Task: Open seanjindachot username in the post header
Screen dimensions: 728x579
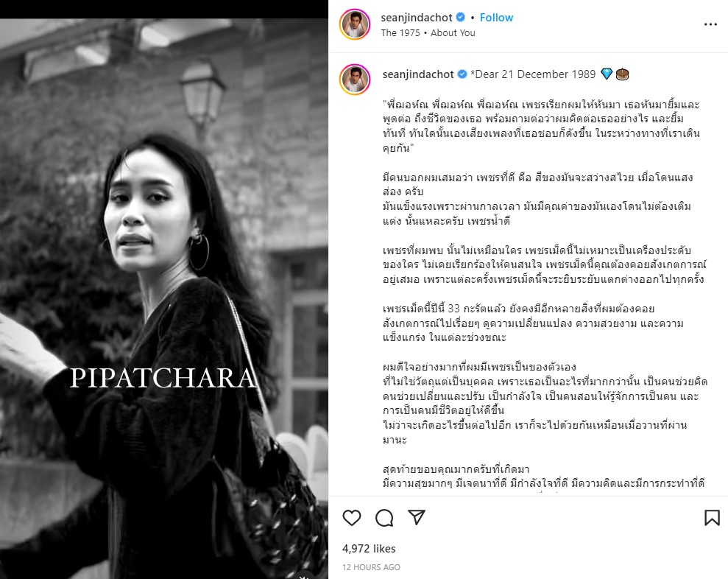Action: click(417, 18)
